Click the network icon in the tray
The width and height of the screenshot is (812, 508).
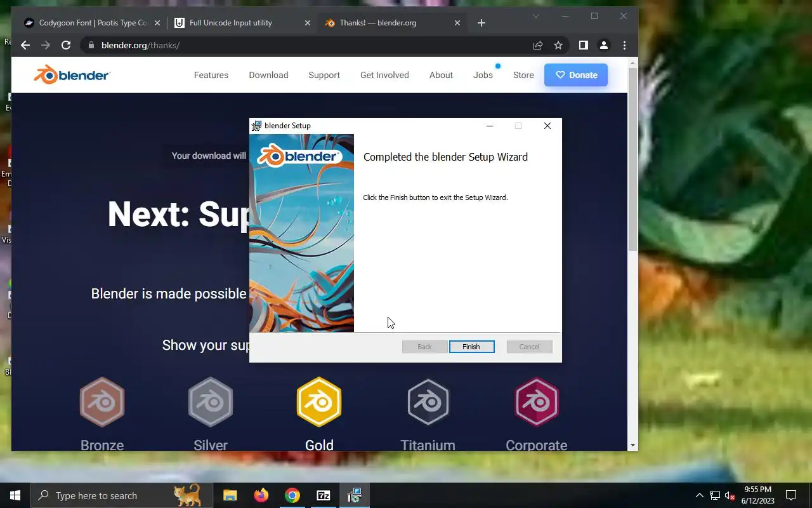715,495
